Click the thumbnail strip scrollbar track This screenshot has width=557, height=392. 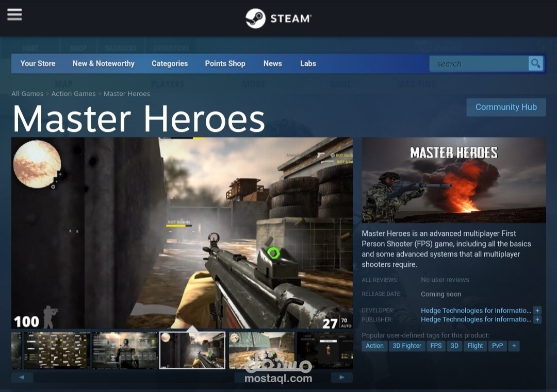click(182, 377)
